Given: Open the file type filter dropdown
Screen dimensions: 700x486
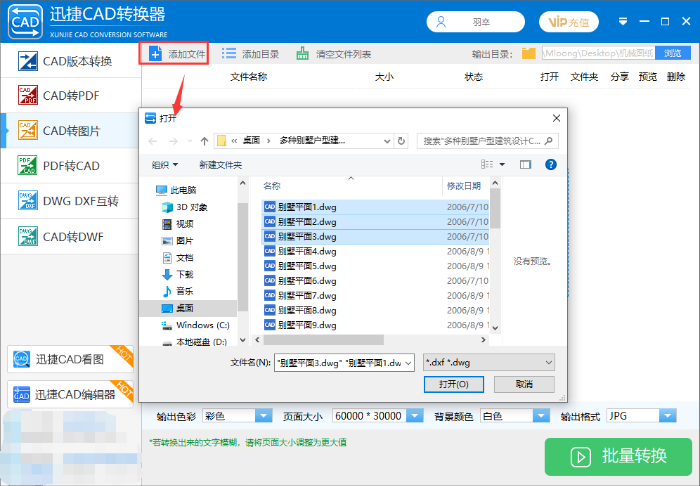Looking at the screenshot, I should (489, 362).
